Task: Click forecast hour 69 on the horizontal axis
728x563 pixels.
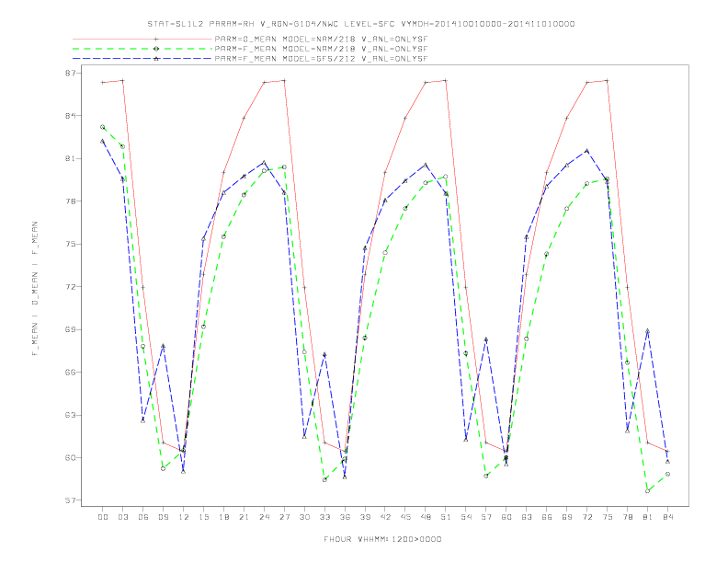Action: pyautogui.click(x=567, y=517)
